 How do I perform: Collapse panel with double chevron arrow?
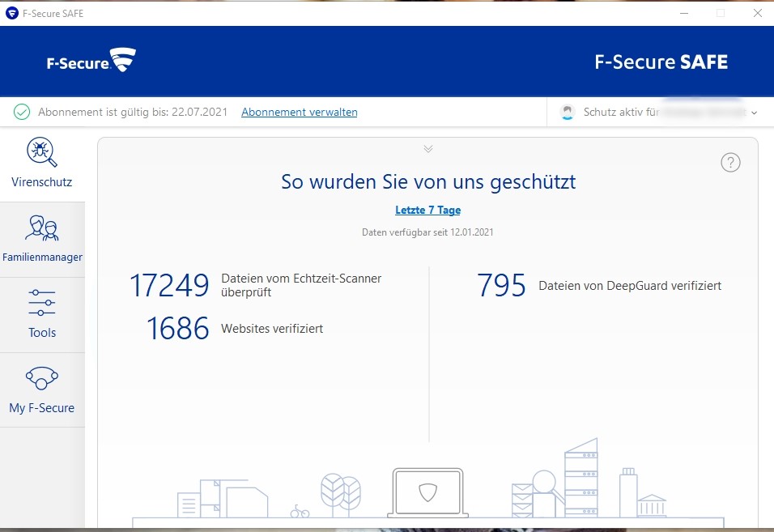pyautogui.click(x=428, y=148)
